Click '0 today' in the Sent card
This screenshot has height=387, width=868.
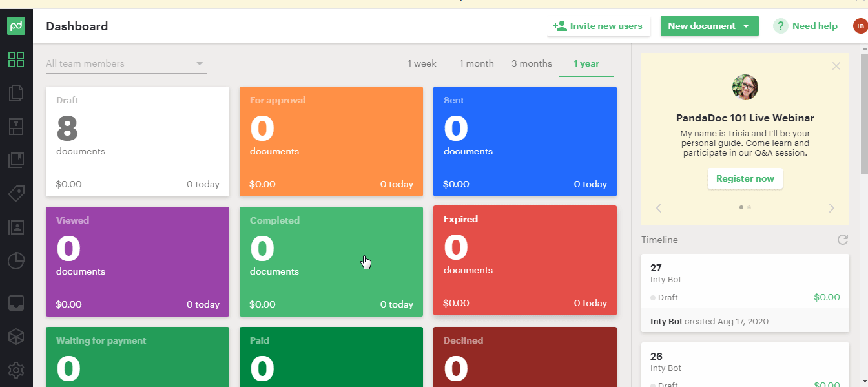[590, 184]
